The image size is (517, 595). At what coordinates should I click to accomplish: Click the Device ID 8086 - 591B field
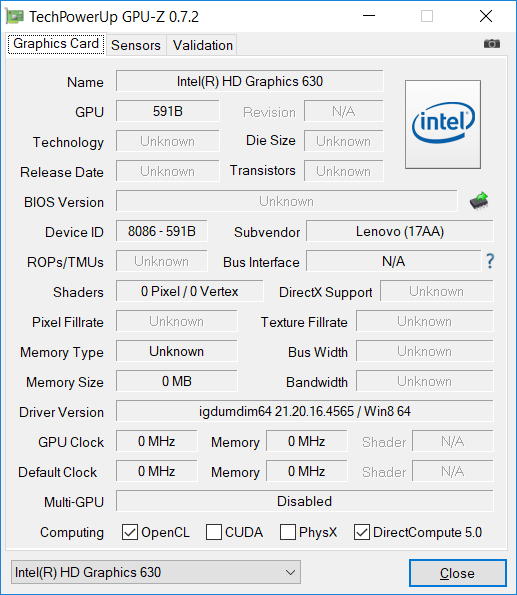pos(162,231)
